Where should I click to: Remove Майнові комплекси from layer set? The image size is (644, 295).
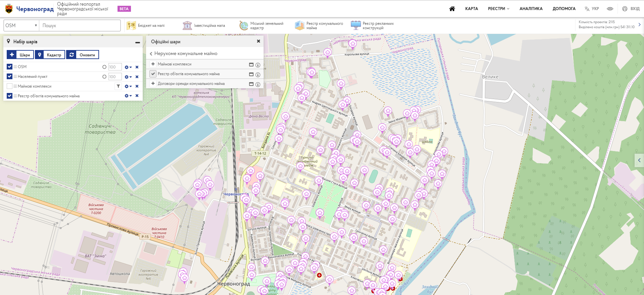(x=137, y=86)
